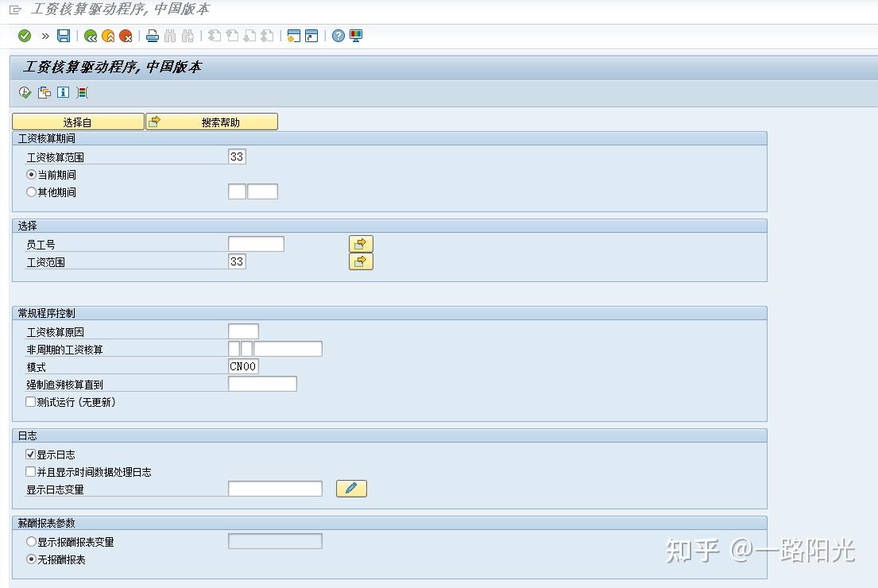Screen dimensions: 878x588
Task: Select the pencil edit icon beside 显示日志变量
Action: pos(350,488)
